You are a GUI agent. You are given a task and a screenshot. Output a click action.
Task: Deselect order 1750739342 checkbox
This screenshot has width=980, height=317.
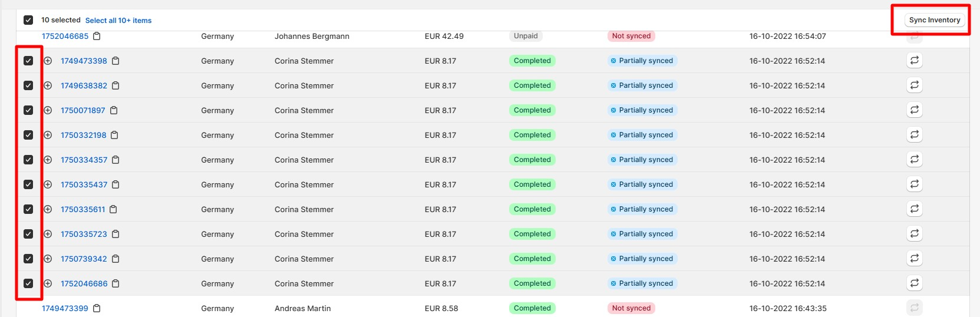[x=28, y=259]
